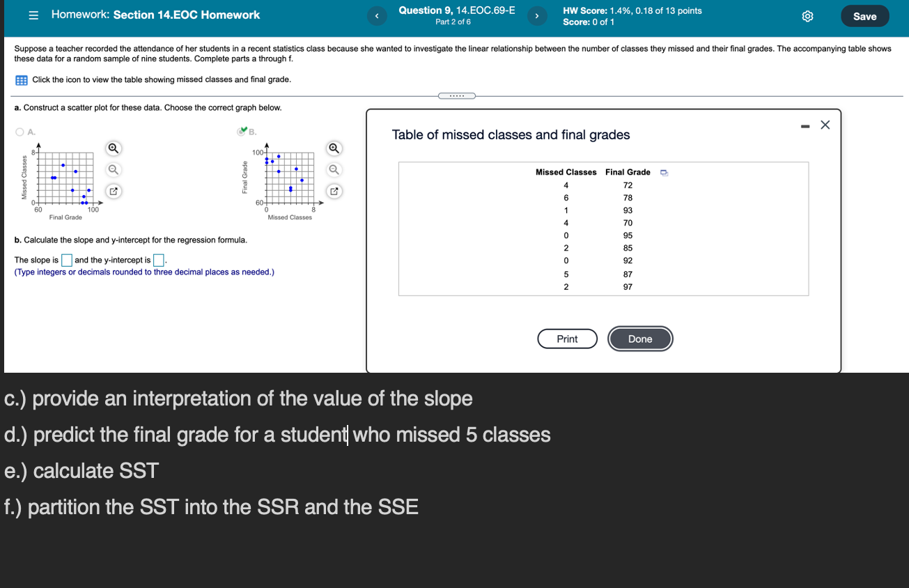This screenshot has height=588, width=909.
Task: Minimize the table of missed classes dialog
Action: pyautogui.click(x=805, y=126)
